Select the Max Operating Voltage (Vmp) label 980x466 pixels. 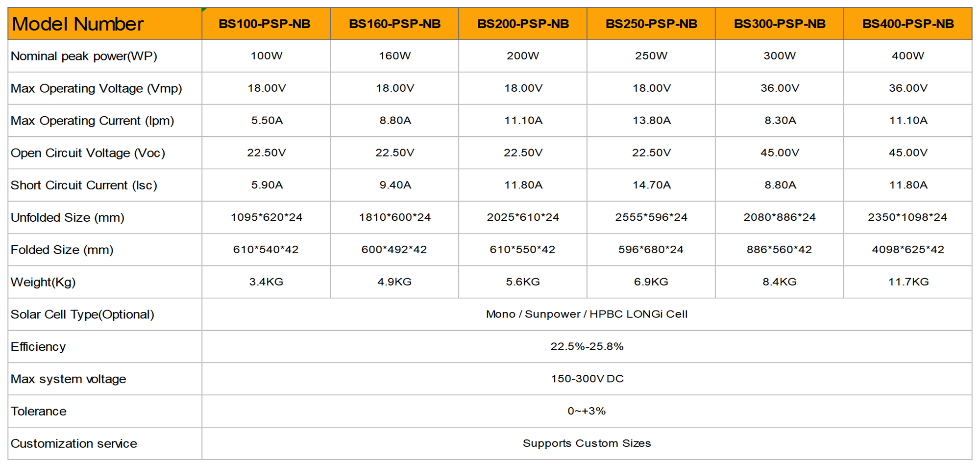point(96,89)
